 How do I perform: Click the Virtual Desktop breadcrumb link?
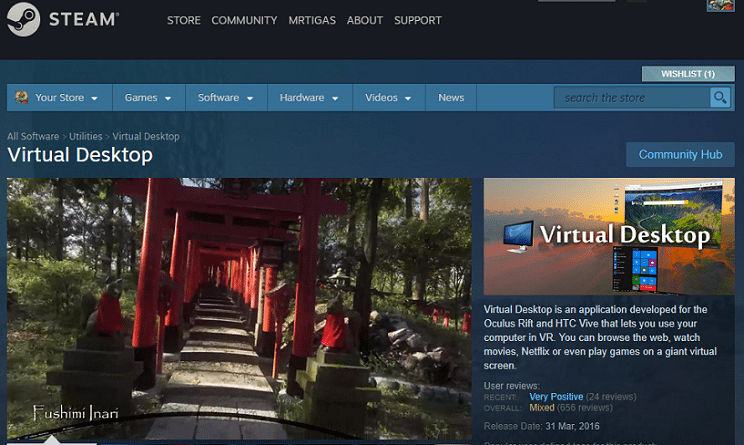click(x=146, y=137)
